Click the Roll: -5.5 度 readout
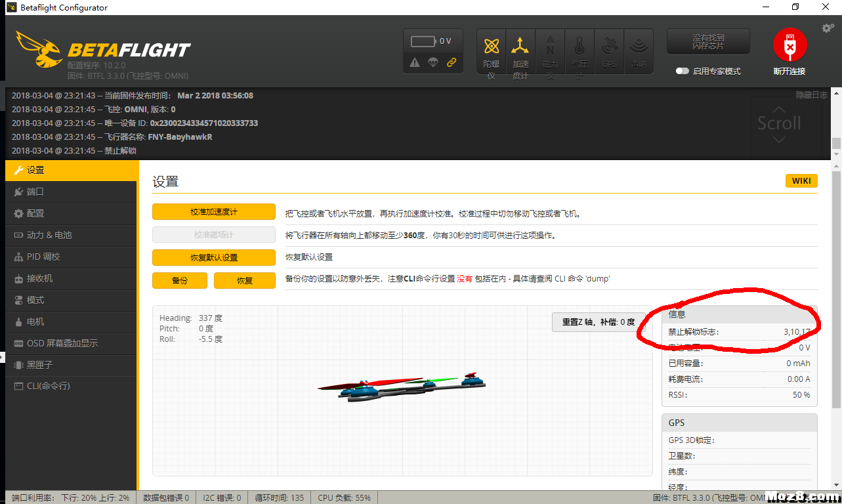Viewport: 842px width, 504px height. (x=191, y=339)
